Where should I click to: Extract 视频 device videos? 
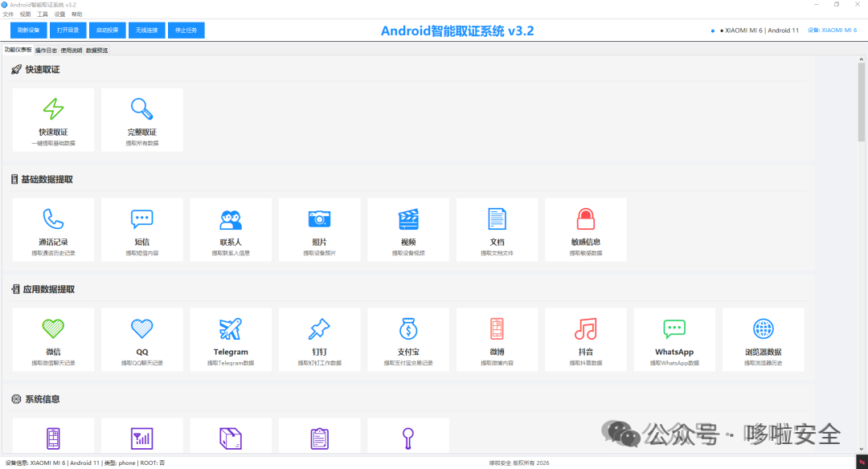pos(408,230)
